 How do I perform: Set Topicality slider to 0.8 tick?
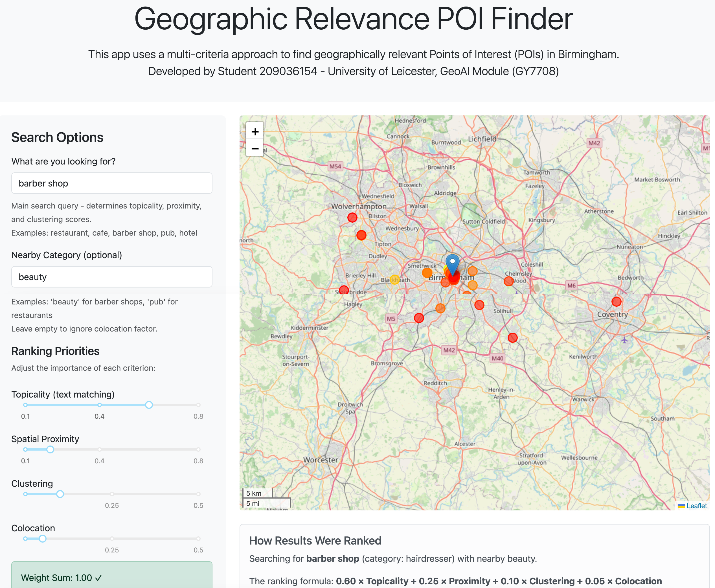point(198,405)
